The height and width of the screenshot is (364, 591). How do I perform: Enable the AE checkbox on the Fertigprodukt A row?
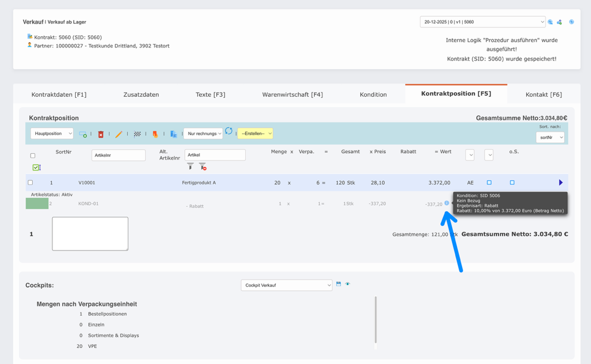click(489, 181)
